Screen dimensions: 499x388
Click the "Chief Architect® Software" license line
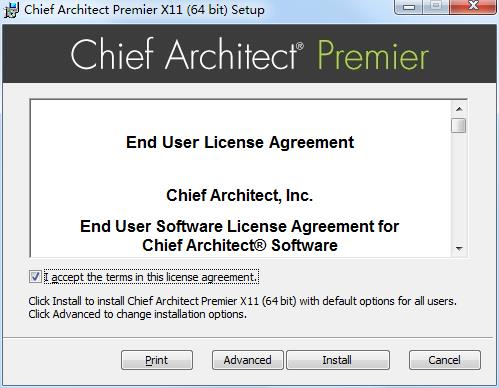pyautogui.click(x=240, y=245)
